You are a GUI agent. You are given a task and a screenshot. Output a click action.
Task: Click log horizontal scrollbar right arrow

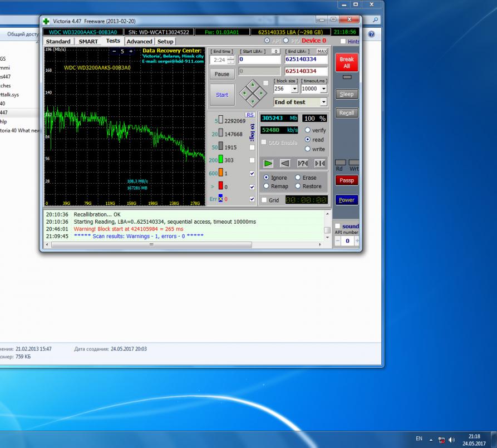(320, 244)
